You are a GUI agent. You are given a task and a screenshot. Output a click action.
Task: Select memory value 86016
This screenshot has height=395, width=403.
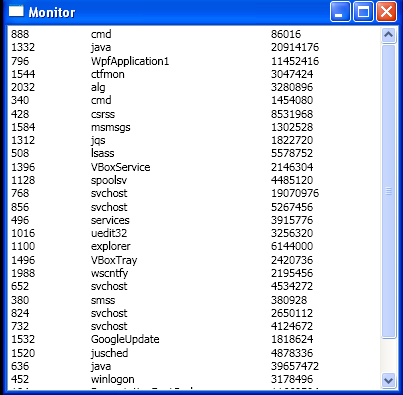point(286,34)
